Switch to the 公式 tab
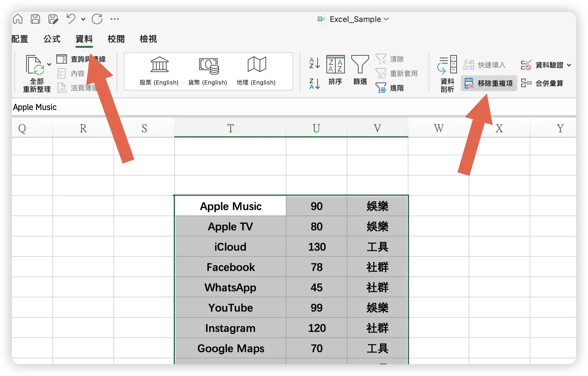588x376 pixels. tap(52, 39)
